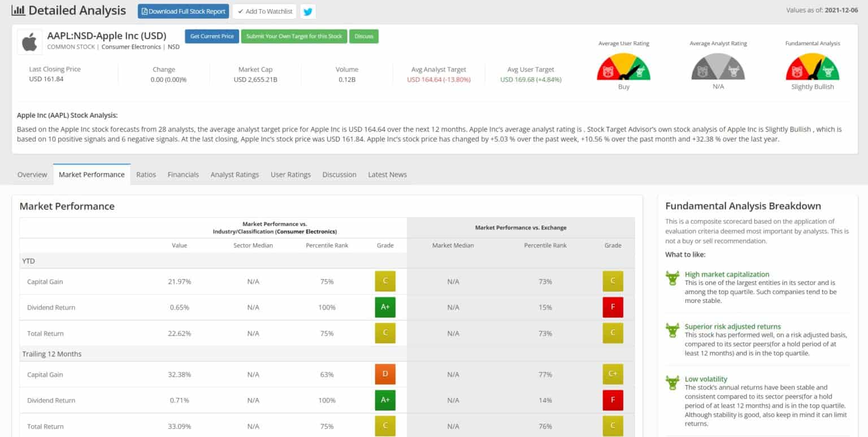This screenshot has width=868, height=437.
Task: Click the Get Current Price button
Action: [x=212, y=36]
